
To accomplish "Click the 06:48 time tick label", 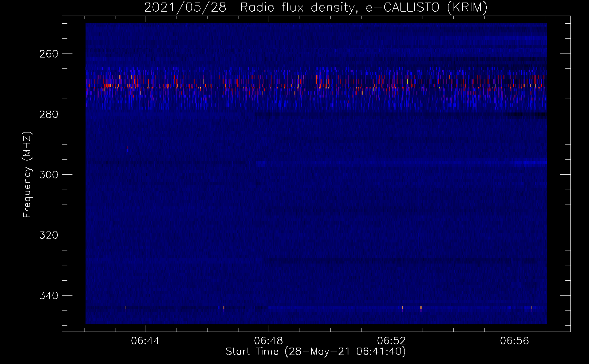I will click(269, 341).
